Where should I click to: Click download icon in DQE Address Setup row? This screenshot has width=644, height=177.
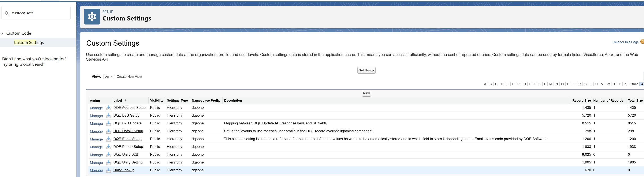[x=108, y=108]
